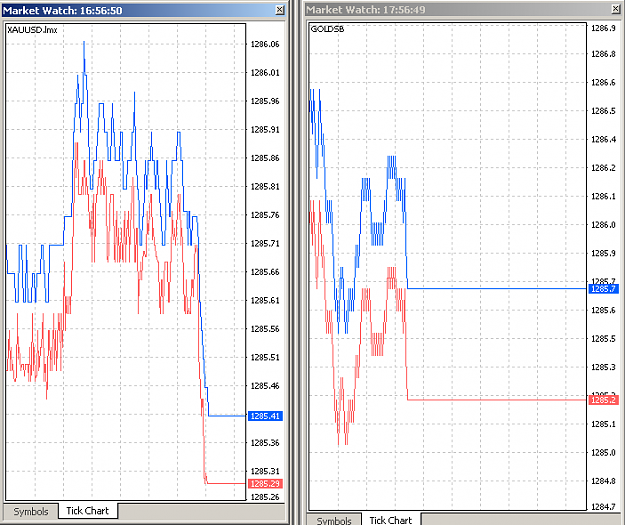Open Symbols tab in right panel
Screen dimensions: 625x525
[x=334, y=520]
